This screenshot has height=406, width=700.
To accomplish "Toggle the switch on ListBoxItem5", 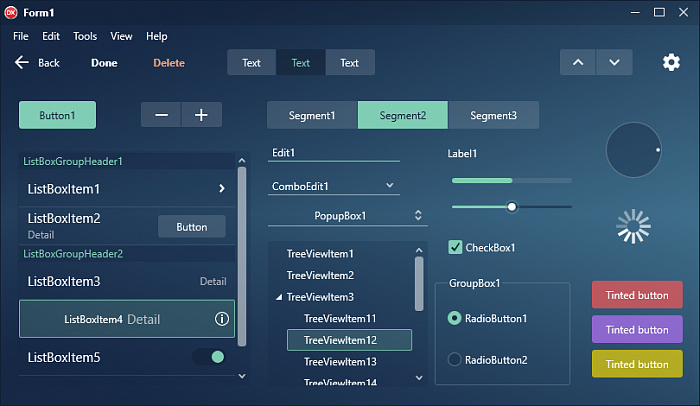I will click(x=210, y=357).
